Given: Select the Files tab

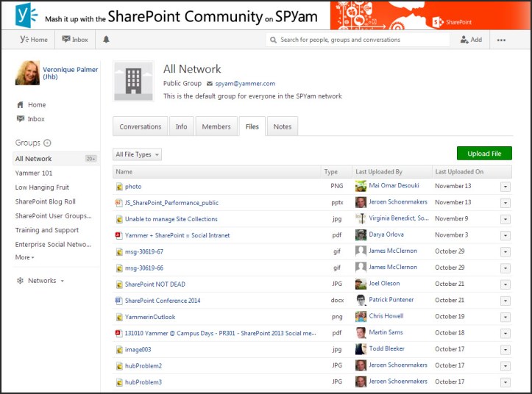Looking at the screenshot, I should point(252,126).
